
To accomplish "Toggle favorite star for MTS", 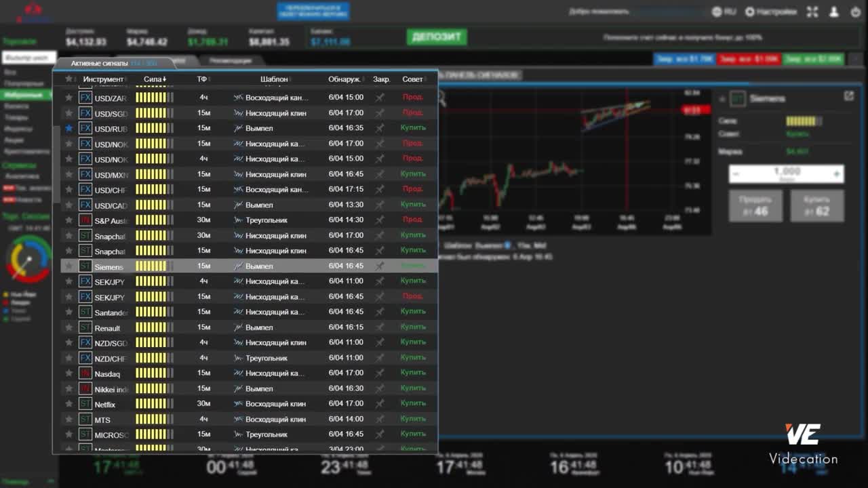I will [x=68, y=420].
